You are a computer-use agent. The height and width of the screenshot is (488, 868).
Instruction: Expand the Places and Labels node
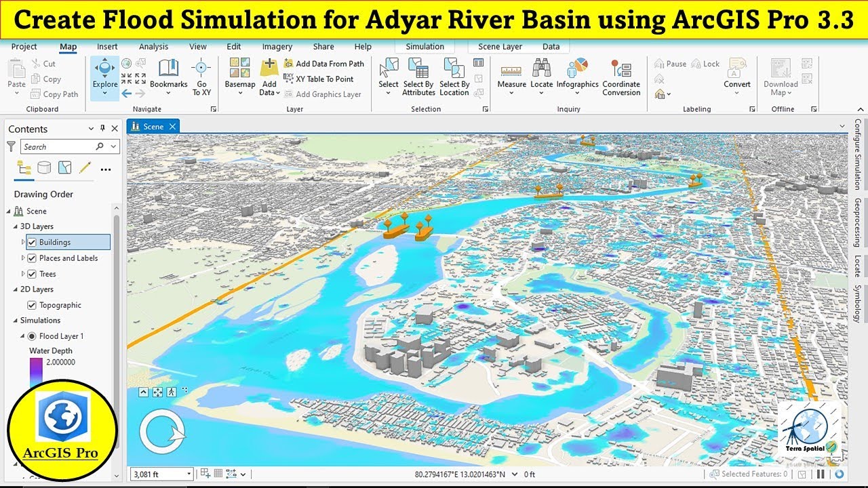[23, 258]
